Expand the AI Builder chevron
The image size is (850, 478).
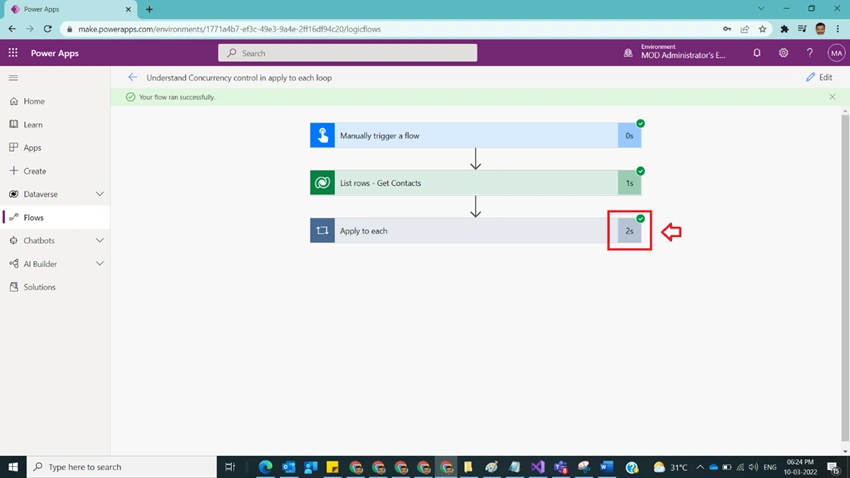click(x=100, y=264)
